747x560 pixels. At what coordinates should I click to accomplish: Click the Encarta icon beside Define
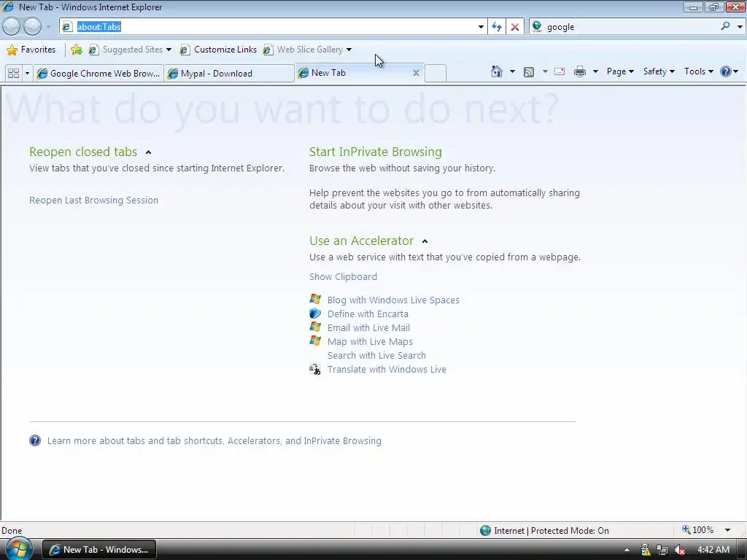tap(315, 314)
